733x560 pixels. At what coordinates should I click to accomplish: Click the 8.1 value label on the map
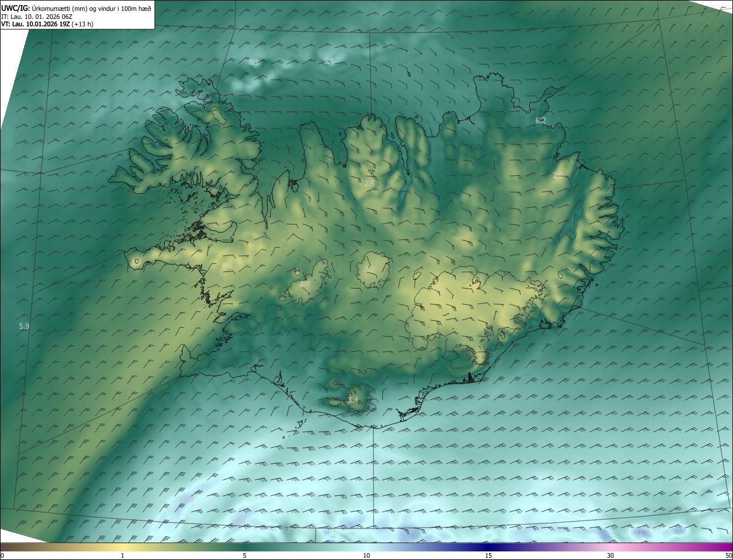click(x=329, y=61)
